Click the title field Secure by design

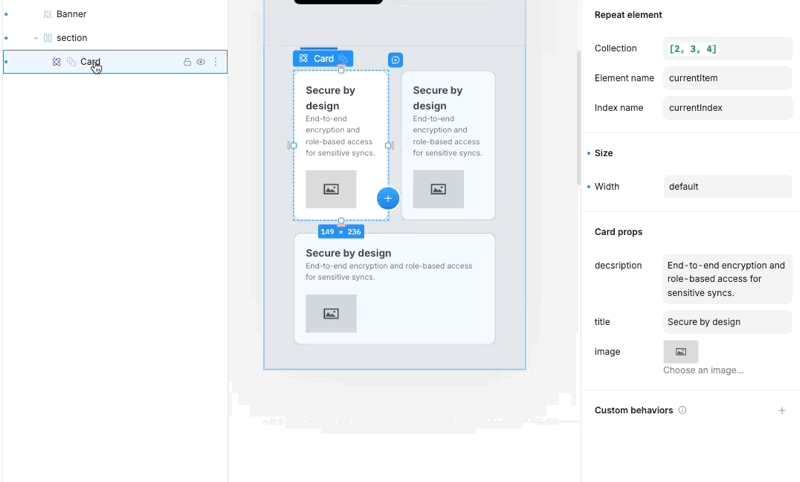[x=727, y=322]
